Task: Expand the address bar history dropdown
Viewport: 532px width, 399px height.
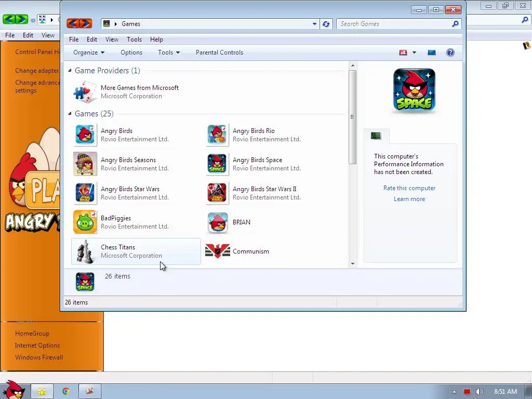Action: pos(314,24)
